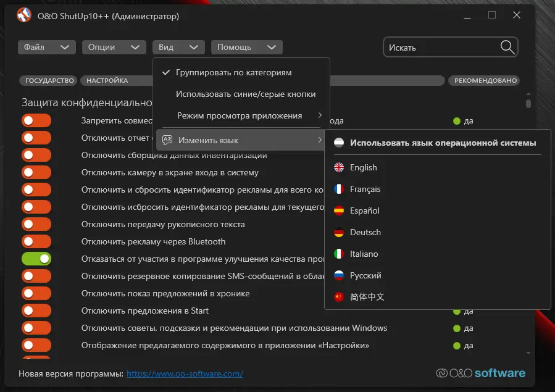Click the РЕКОМЕНДОВАНО column header

coord(485,80)
